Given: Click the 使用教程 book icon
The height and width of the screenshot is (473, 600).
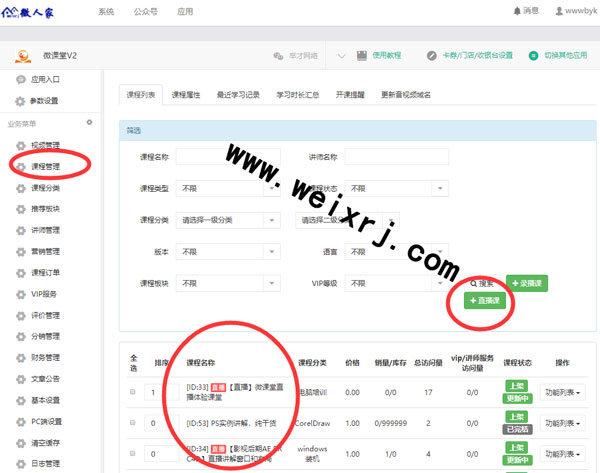Looking at the screenshot, I should 362,55.
